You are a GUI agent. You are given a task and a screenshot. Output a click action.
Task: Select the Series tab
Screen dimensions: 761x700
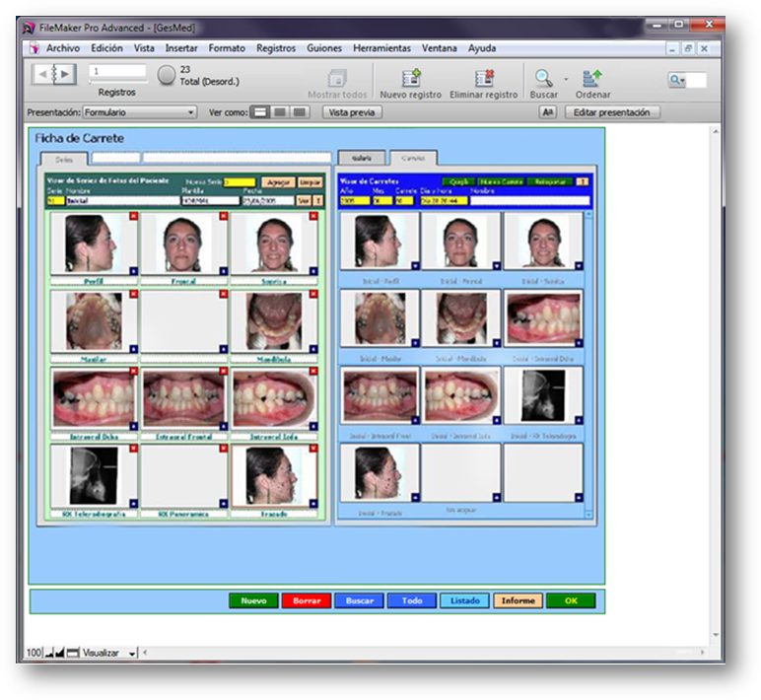(x=64, y=159)
